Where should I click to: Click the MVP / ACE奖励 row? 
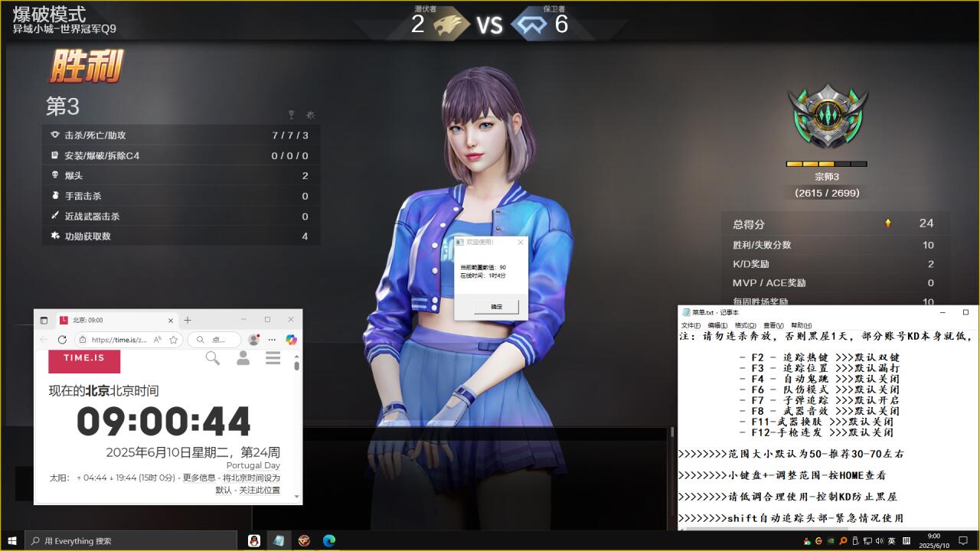[x=835, y=283]
